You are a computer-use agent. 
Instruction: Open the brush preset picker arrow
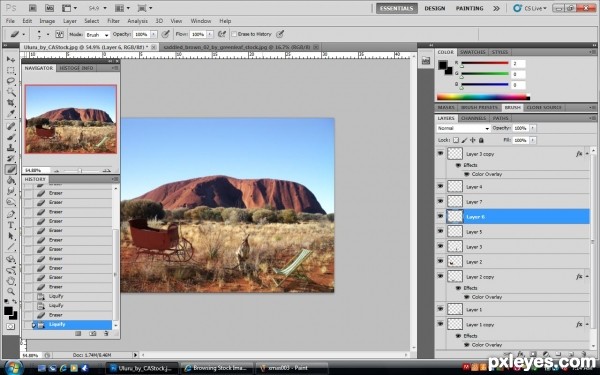pos(48,34)
